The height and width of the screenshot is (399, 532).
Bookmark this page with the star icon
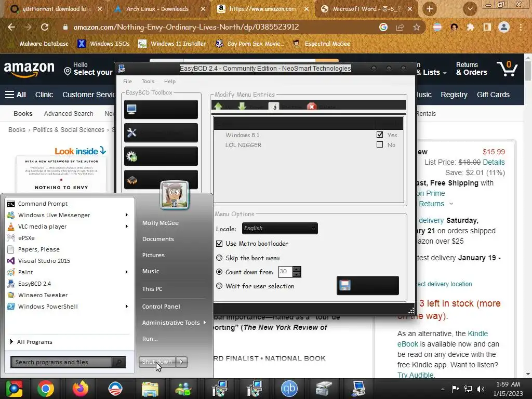416,27
